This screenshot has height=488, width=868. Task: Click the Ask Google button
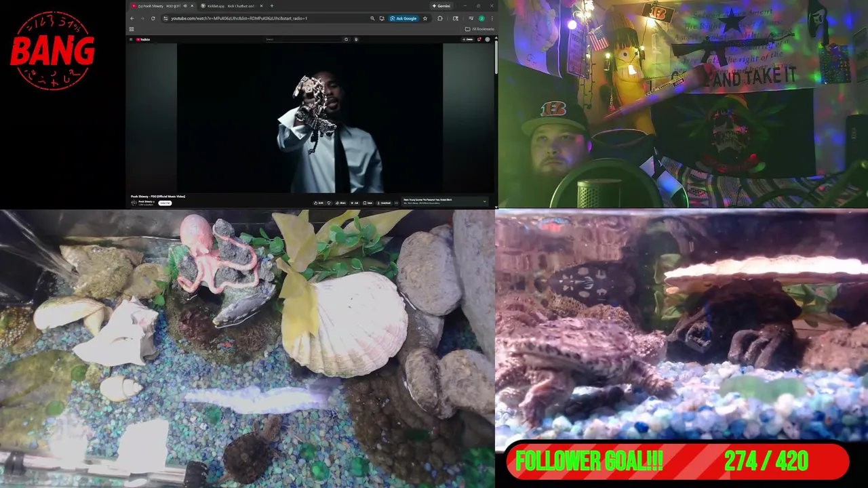pos(403,18)
